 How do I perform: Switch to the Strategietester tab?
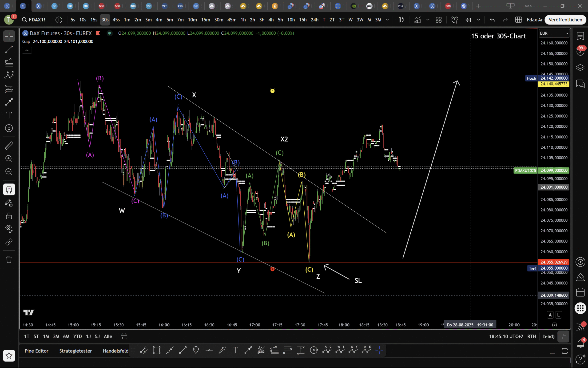click(x=75, y=351)
